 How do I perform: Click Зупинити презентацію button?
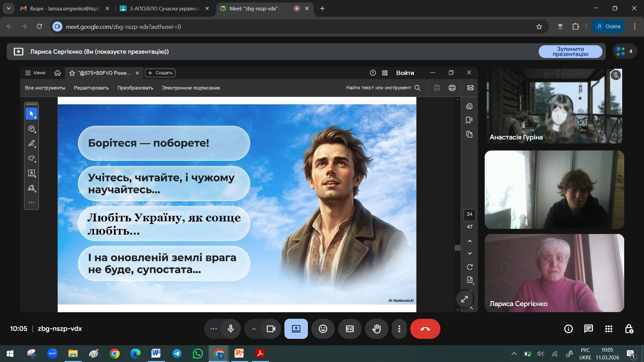coord(570,52)
